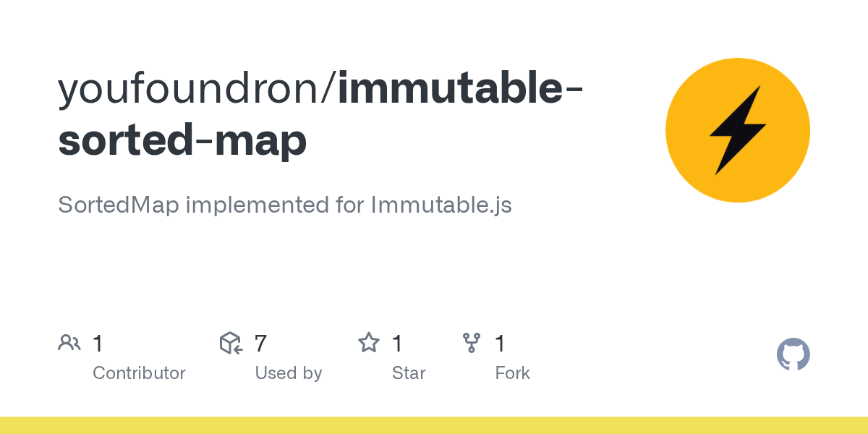Click the star count number

point(397,344)
